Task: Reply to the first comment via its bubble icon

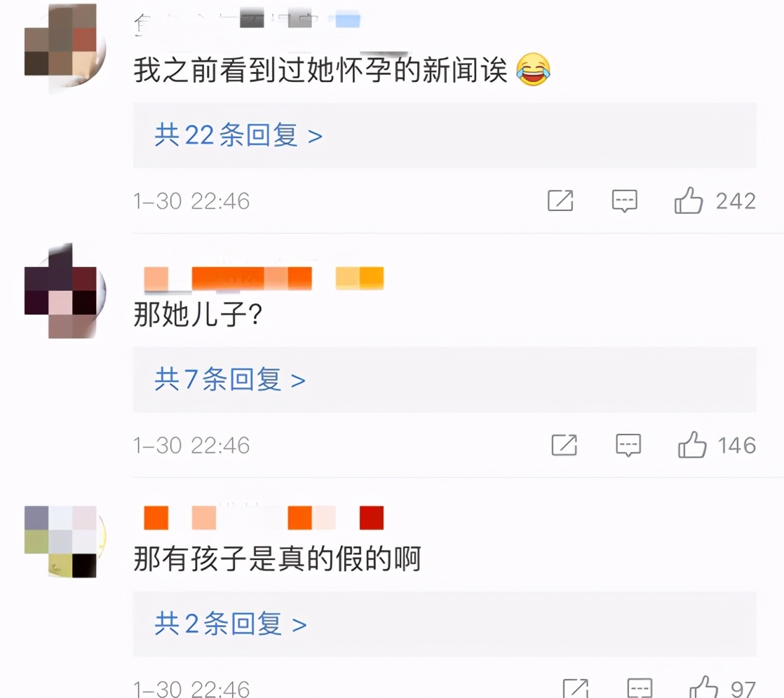Action: pos(625,201)
